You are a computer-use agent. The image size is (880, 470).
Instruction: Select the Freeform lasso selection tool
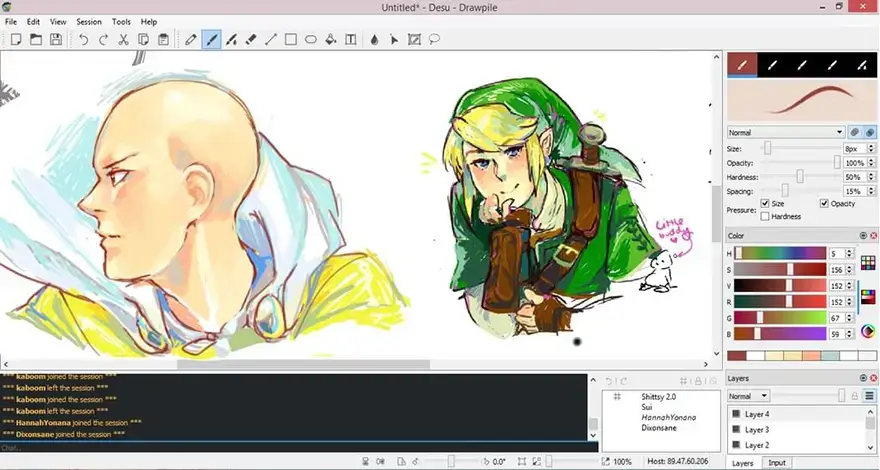[x=434, y=39]
